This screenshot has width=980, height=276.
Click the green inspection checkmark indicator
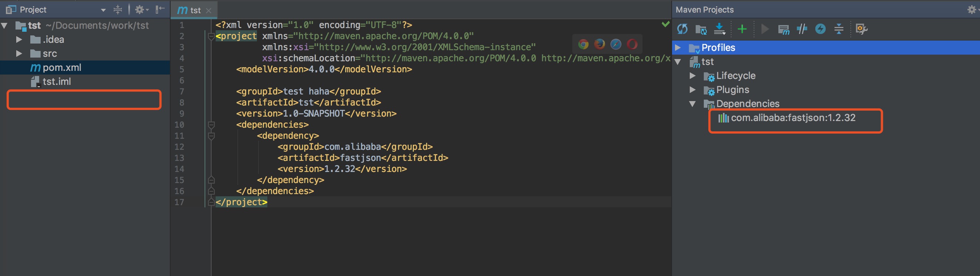(665, 24)
